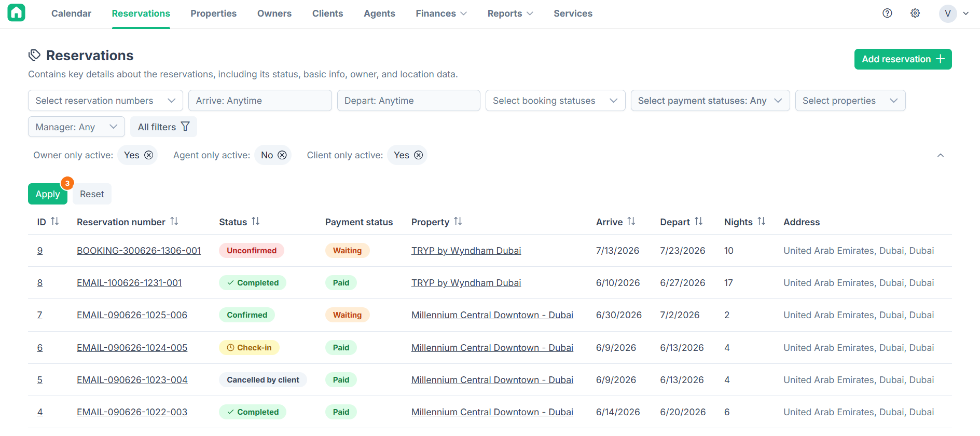This screenshot has height=436, width=980.
Task: Open Select payment statuses dropdown
Action: click(x=710, y=101)
